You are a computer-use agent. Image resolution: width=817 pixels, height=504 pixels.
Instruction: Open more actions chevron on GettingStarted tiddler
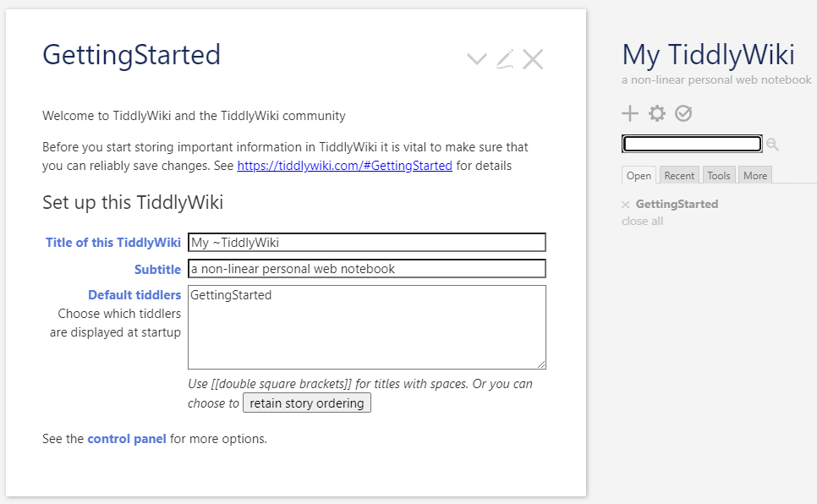click(x=477, y=59)
